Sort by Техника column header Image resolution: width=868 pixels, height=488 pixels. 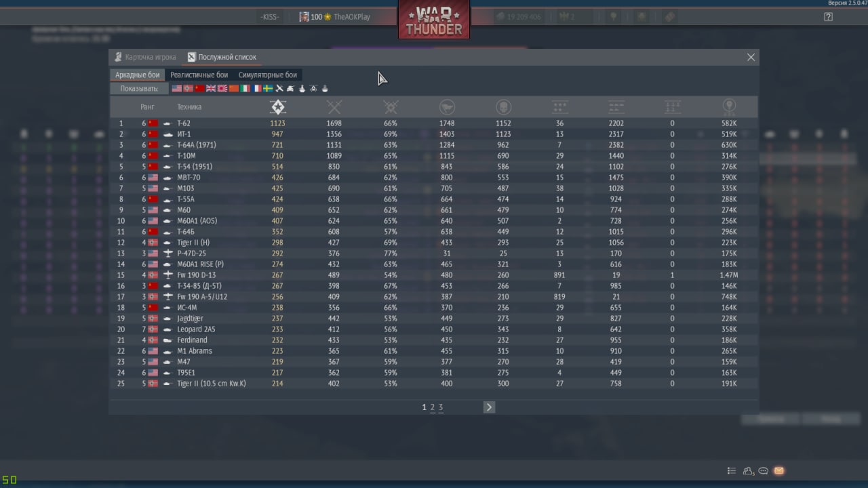tap(189, 107)
